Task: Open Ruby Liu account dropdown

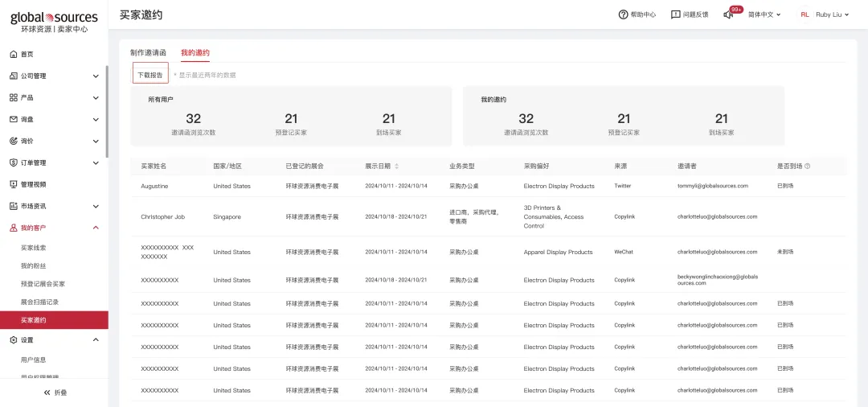Action: [x=833, y=14]
